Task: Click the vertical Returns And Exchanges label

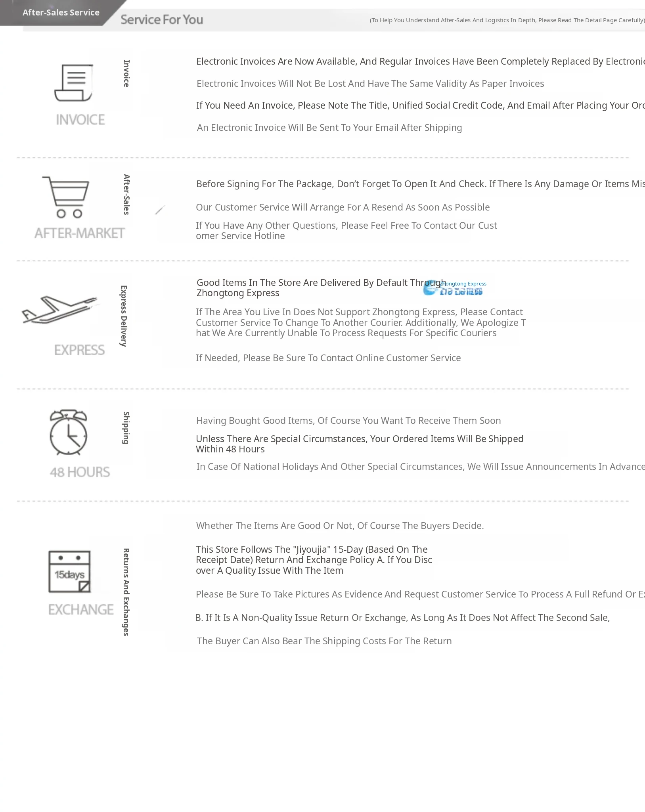Action: (126, 592)
